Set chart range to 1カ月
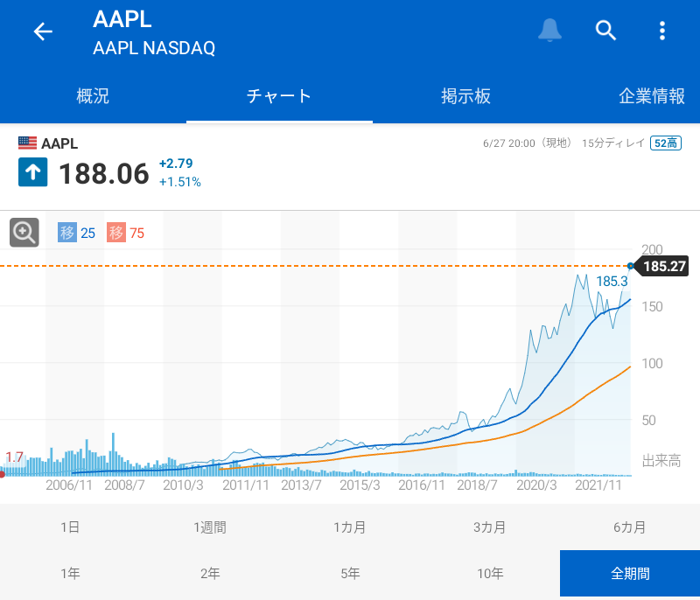This screenshot has width=700, height=600. [x=350, y=527]
